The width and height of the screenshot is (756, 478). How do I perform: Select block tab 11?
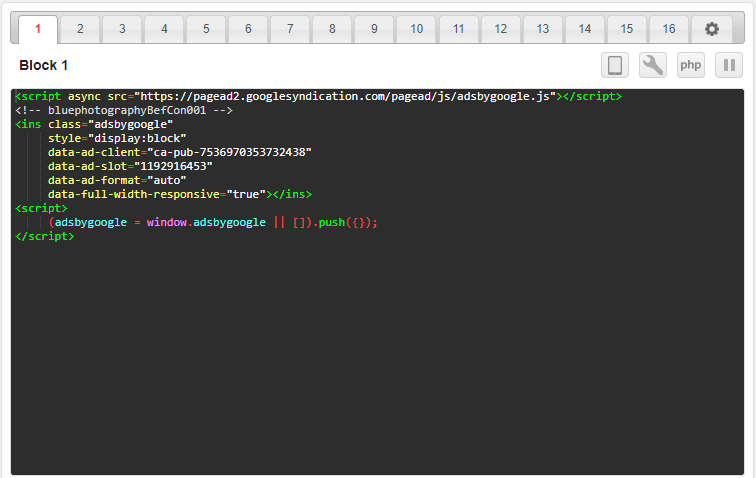click(459, 29)
